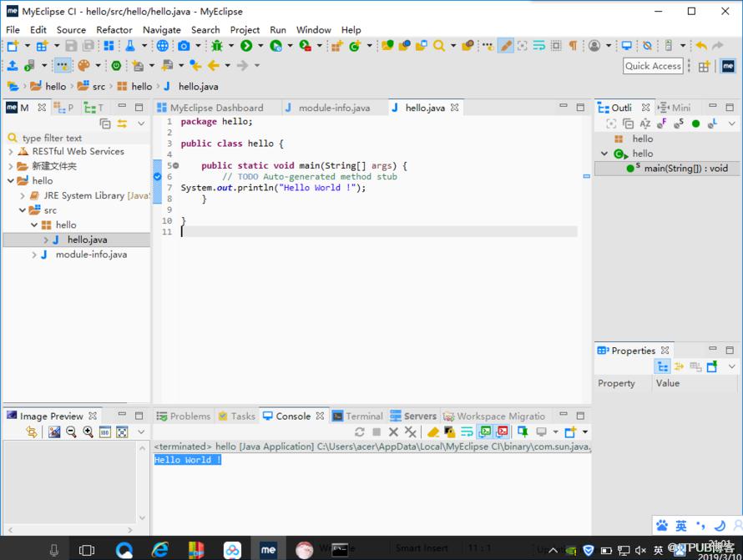Restore default value in Properties toolbar
This screenshot has width=743, height=560.
coord(695,366)
